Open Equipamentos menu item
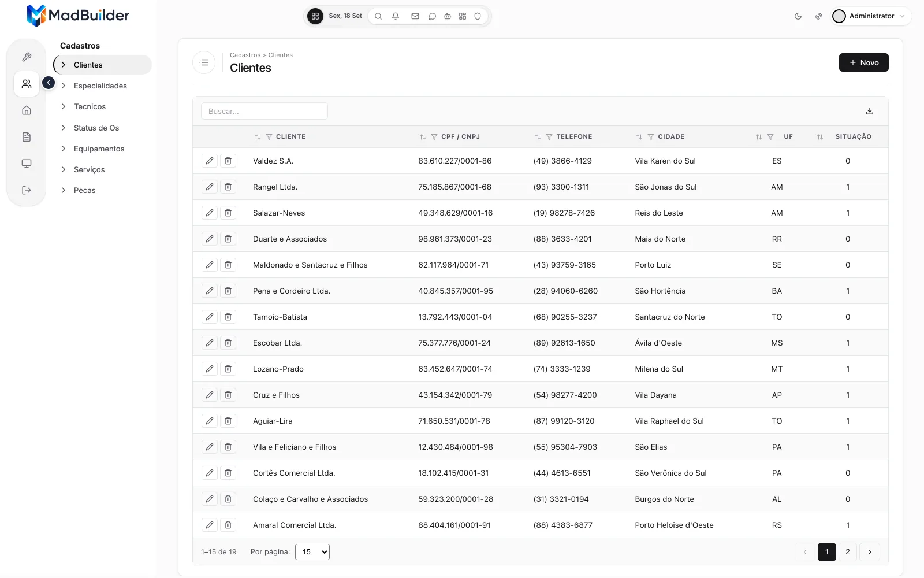924x578 pixels. (x=102, y=149)
